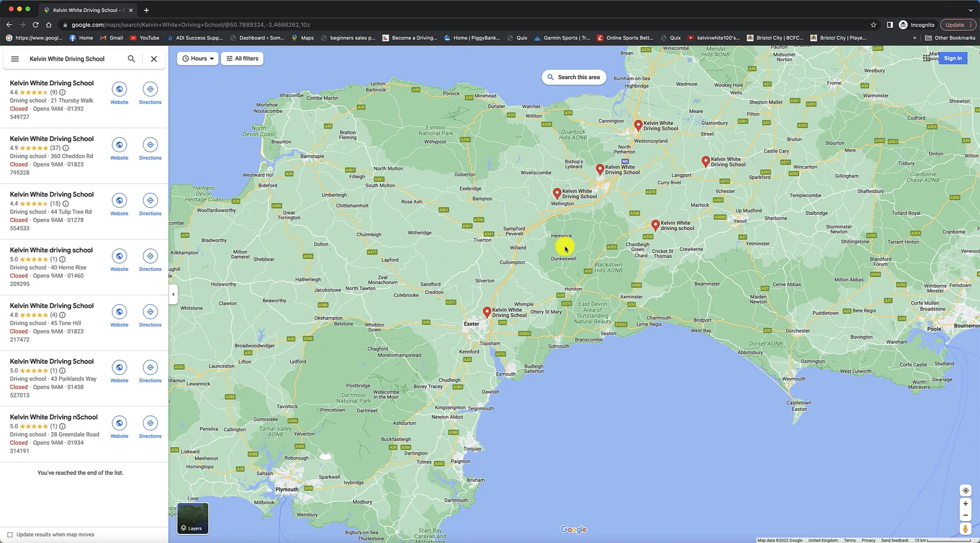Open Website for the 28 Greendale Road listing

[119, 427]
